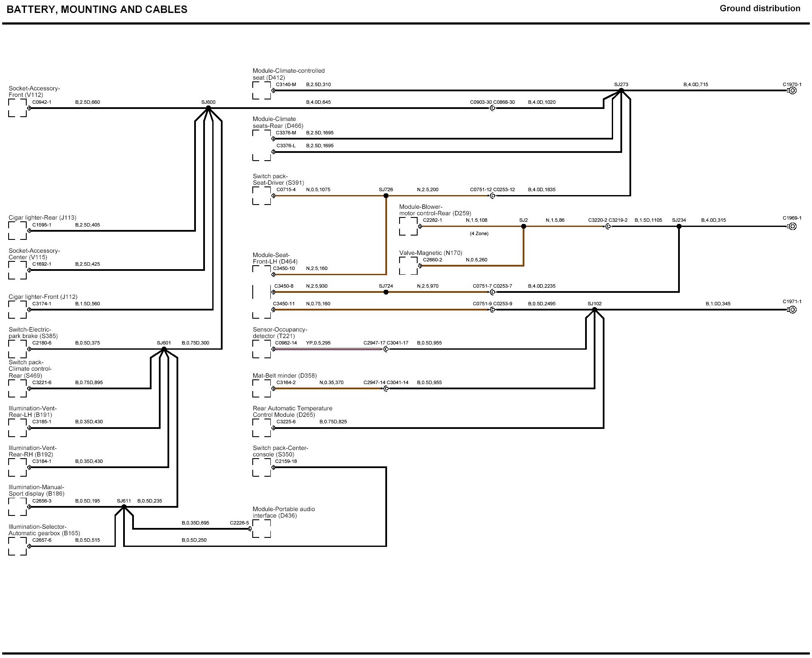The width and height of the screenshot is (812, 658).
Task: Select the Module-Portable audio interface (D436) box
Action: pyautogui.click(x=262, y=528)
